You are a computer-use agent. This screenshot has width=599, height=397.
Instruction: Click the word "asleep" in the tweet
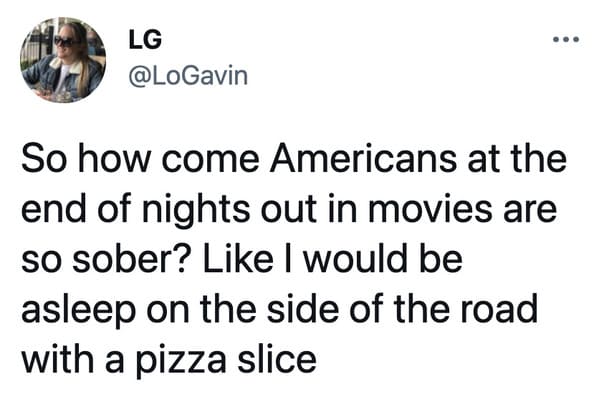click(x=78, y=311)
